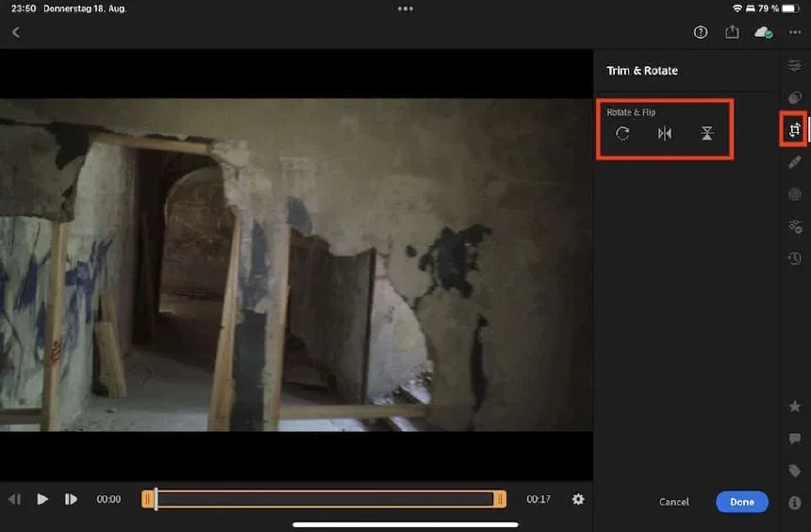Tap the Trim & Rotate heading
The width and height of the screenshot is (811, 532).
coord(642,71)
